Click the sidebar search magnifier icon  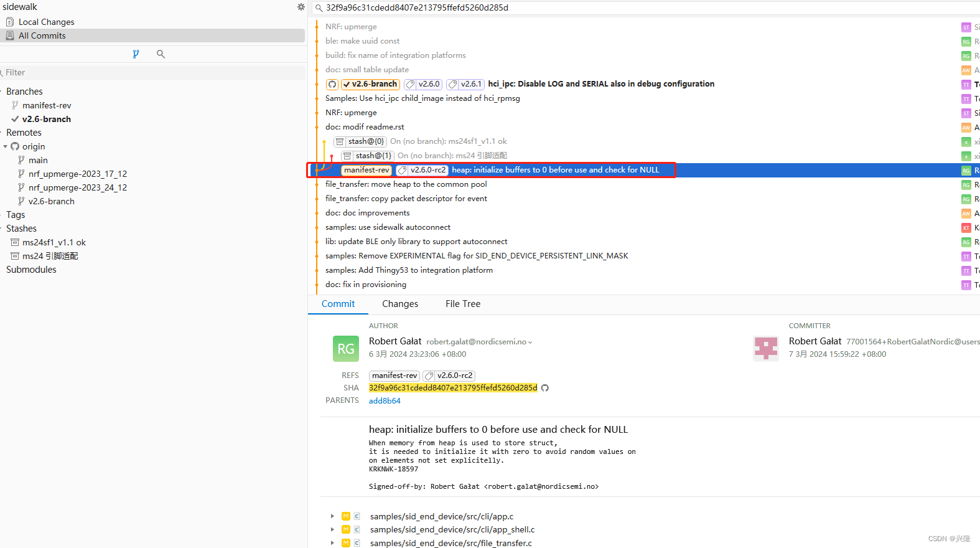tap(161, 54)
